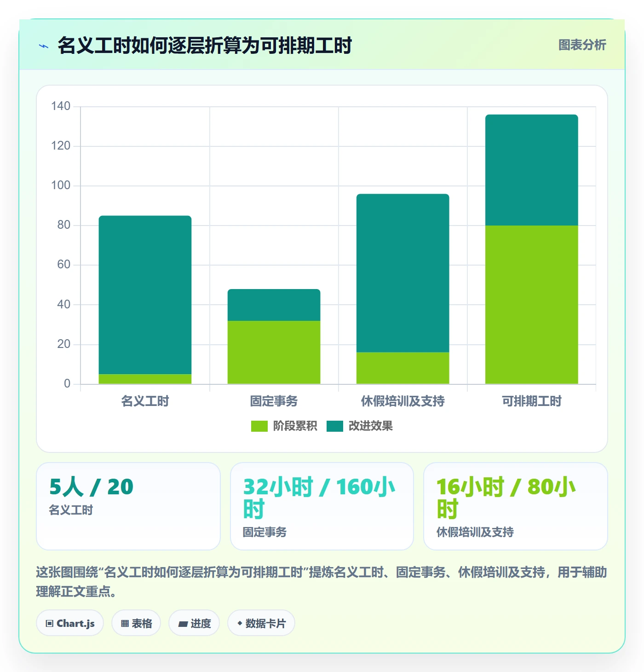Click the lightning bolt icon beside the title
The image size is (644, 672).
[44, 46]
